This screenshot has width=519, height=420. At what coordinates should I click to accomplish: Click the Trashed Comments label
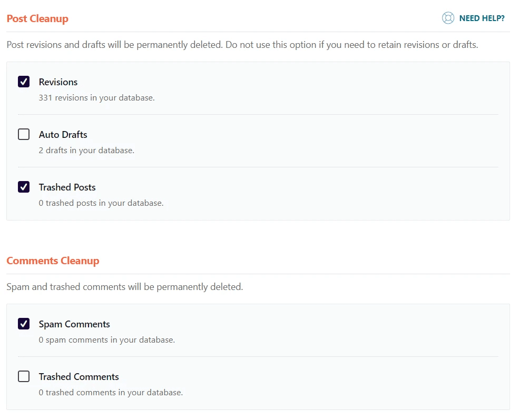pos(79,377)
